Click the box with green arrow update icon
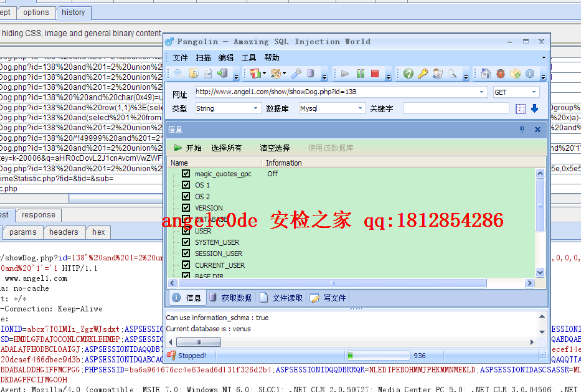 (x=515, y=73)
